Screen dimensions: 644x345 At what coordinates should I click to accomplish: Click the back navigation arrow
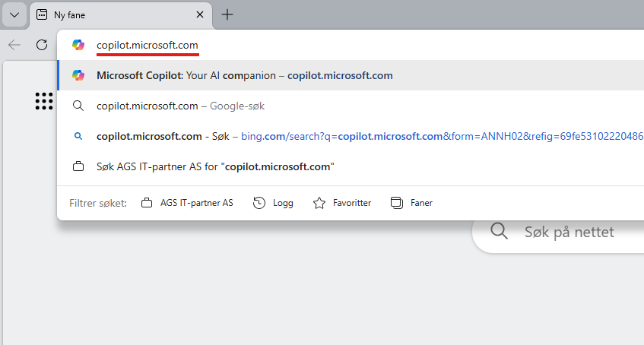[14, 45]
